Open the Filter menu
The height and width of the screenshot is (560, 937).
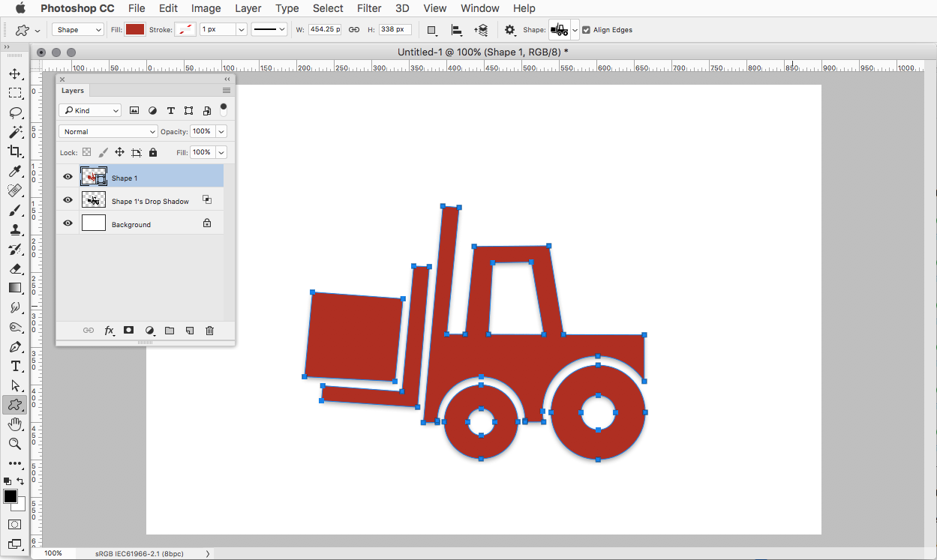pyautogui.click(x=368, y=8)
